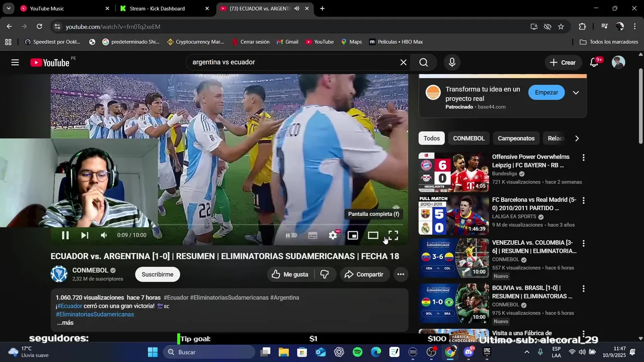Bookmark this page with the star

tap(561, 27)
